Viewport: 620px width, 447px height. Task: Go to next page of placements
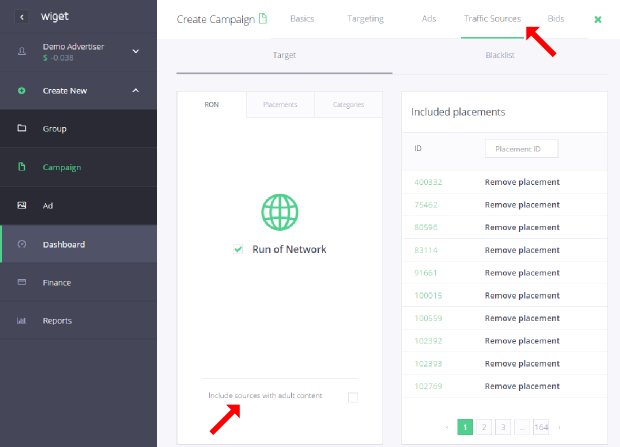tap(559, 427)
